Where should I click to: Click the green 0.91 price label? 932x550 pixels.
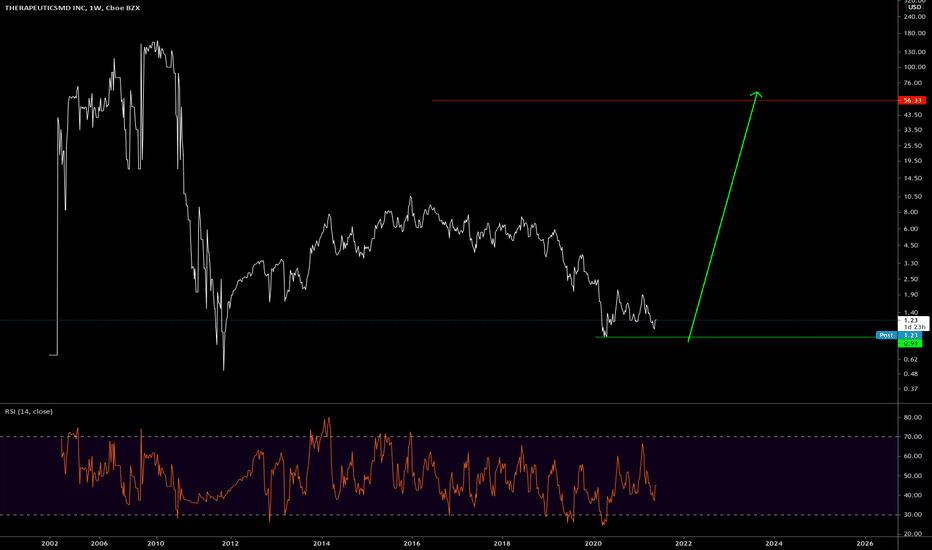pos(910,344)
